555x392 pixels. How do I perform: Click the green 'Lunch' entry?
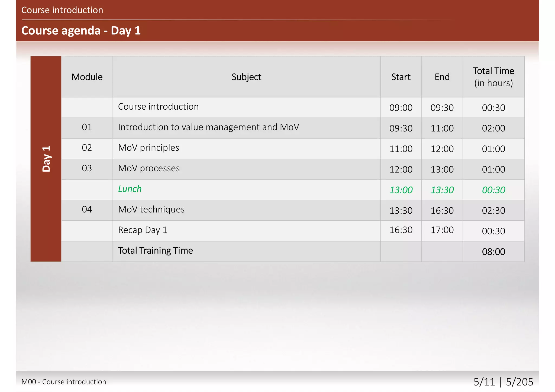(130, 189)
